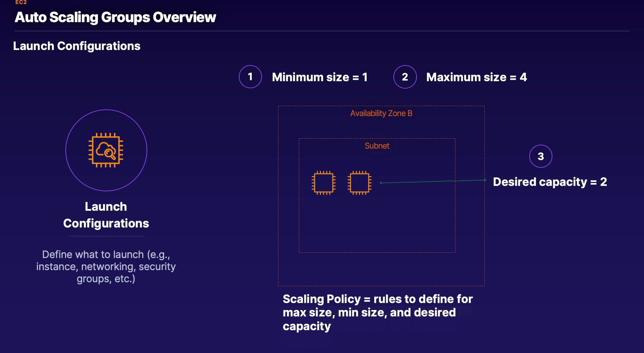Click the numbered circle 1 badge
This screenshot has height=353, width=644.
pyautogui.click(x=250, y=77)
